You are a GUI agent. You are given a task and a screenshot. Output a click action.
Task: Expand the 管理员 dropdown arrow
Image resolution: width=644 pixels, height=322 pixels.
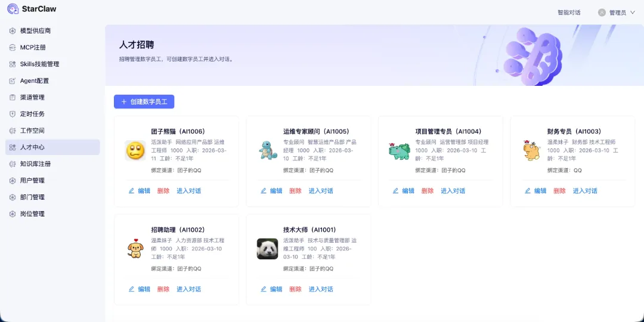click(x=633, y=13)
